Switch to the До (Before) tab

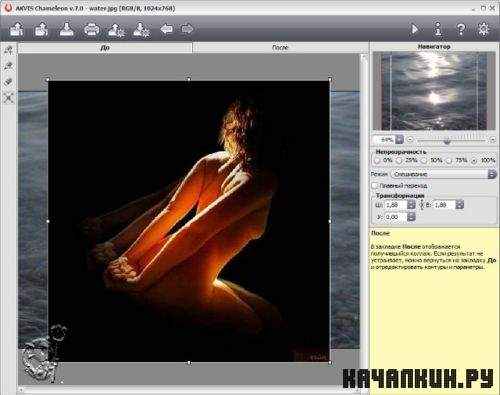tap(105, 48)
